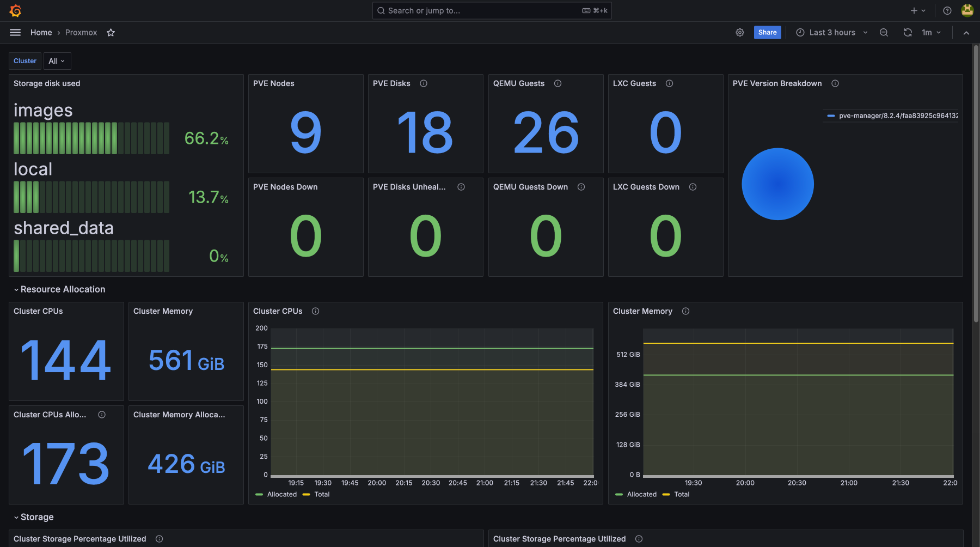Screen dimensions: 980x547
Task: Open the 1m refresh interval dropdown
Action: point(931,33)
